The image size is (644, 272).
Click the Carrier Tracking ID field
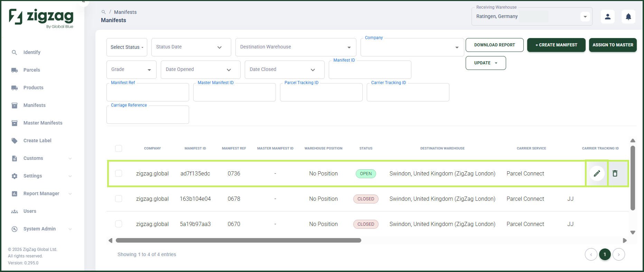coord(408,92)
